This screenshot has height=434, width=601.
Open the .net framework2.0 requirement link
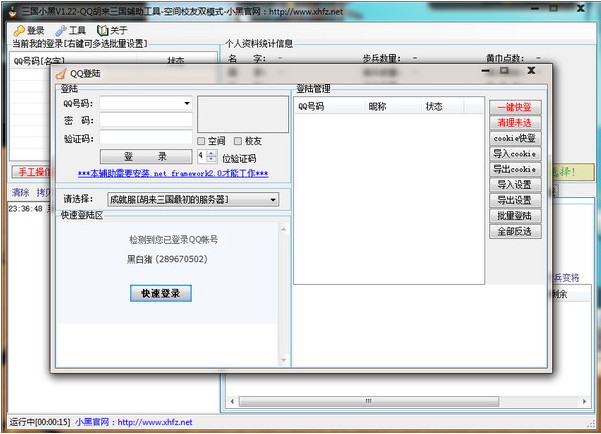[x=173, y=173]
